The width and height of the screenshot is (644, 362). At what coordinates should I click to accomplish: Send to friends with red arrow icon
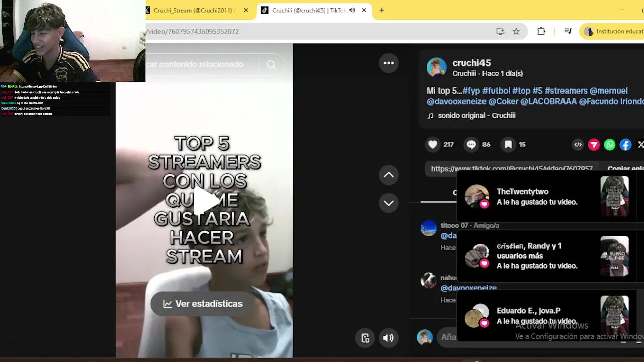(594, 145)
